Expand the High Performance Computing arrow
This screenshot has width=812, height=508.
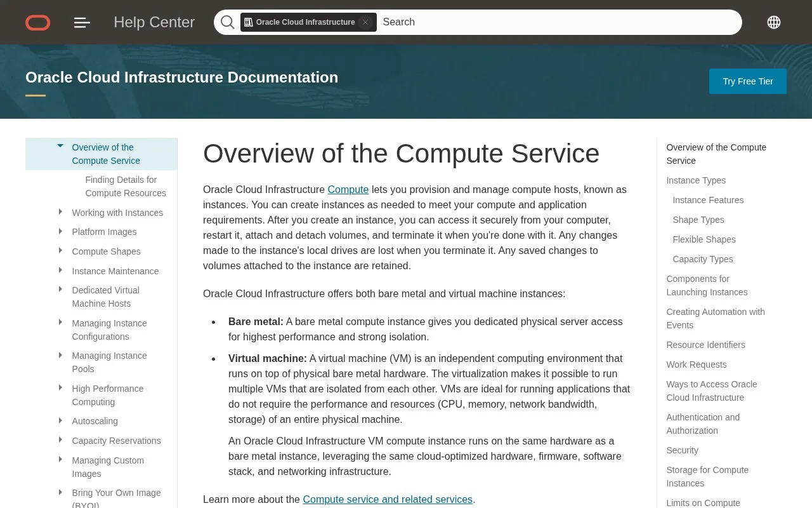[60, 388]
